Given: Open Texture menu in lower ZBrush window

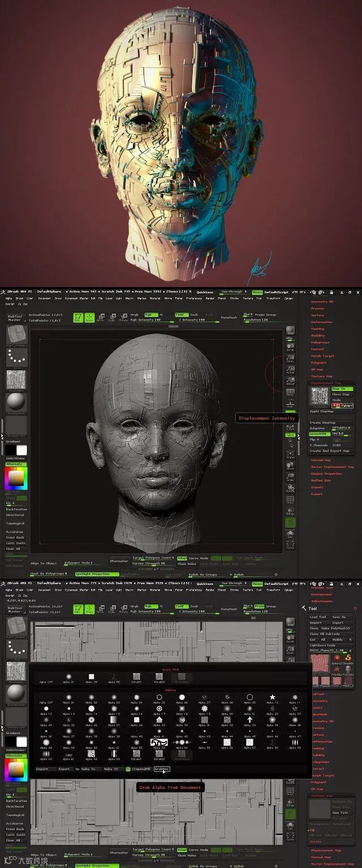Looking at the screenshot, I should 248,590.
